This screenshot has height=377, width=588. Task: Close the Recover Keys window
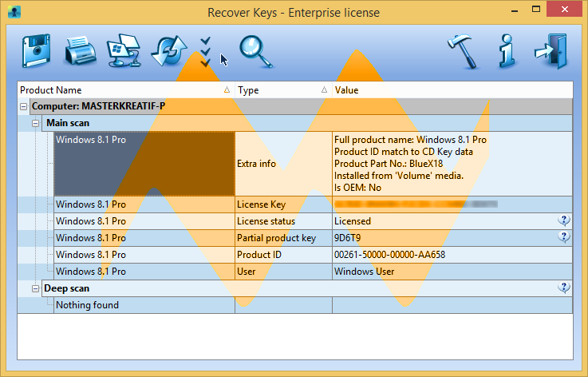tap(565, 10)
